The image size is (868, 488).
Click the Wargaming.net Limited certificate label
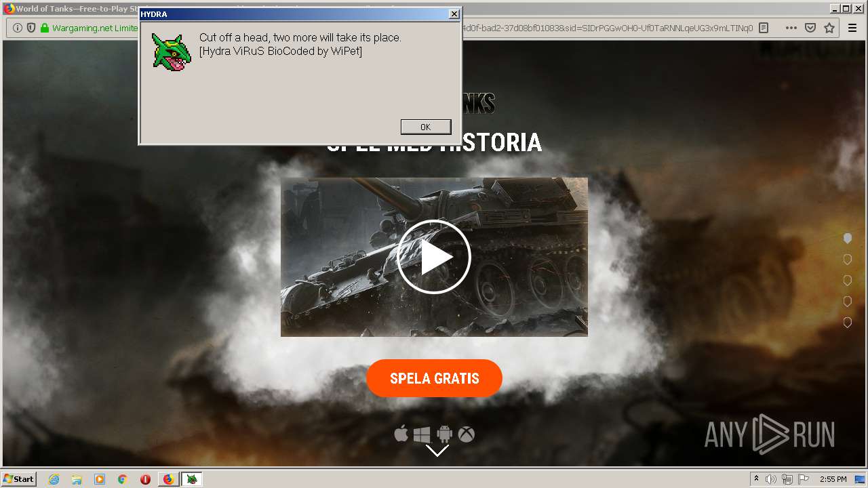[95, 28]
